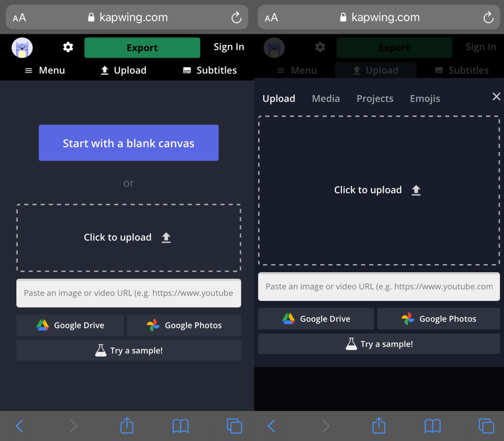Select Google Photos in right upload panel
This screenshot has height=441, width=504.
[439, 319]
